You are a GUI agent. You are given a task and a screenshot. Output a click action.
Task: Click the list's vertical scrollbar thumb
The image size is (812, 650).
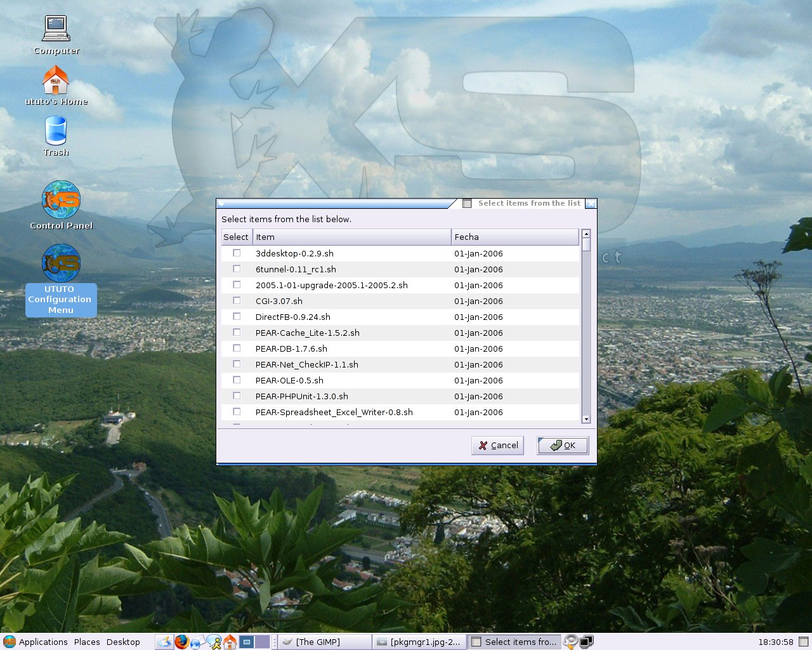(586, 244)
